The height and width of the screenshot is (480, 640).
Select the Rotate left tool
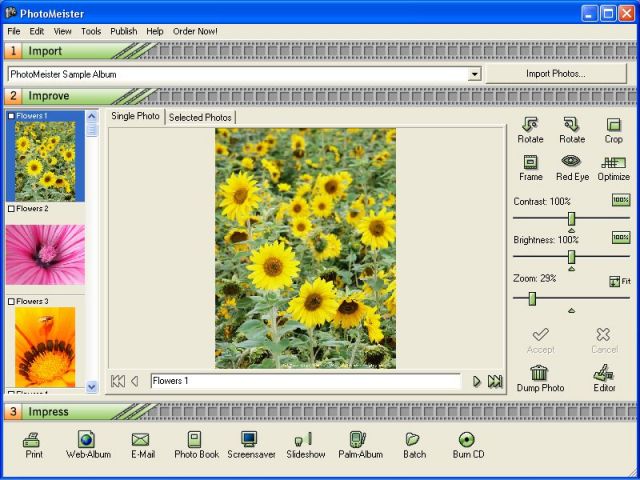[x=530, y=130]
